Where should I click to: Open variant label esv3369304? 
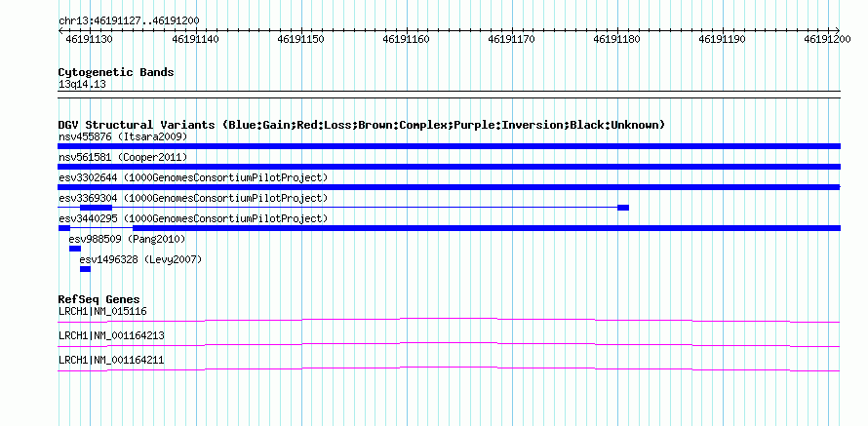193,198
